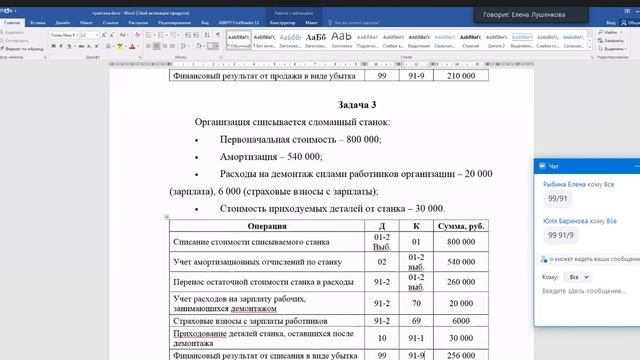Click the Sort icon in paragraph group
Screen dimensions: 640x360
(x=207, y=35)
